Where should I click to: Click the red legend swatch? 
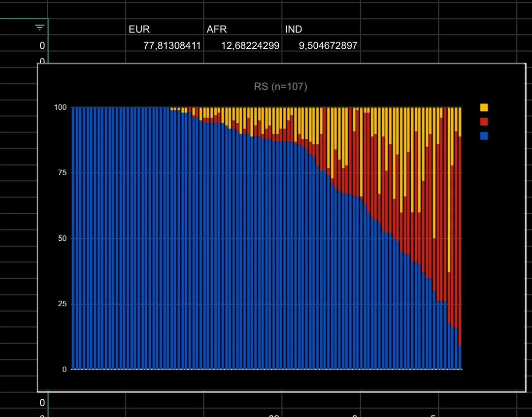484,122
